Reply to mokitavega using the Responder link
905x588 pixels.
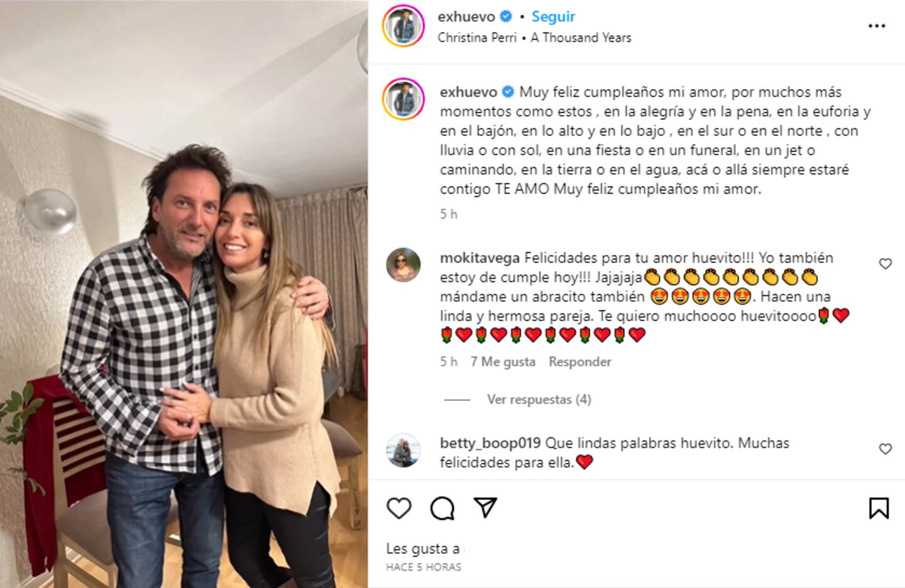(x=579, y=361)
